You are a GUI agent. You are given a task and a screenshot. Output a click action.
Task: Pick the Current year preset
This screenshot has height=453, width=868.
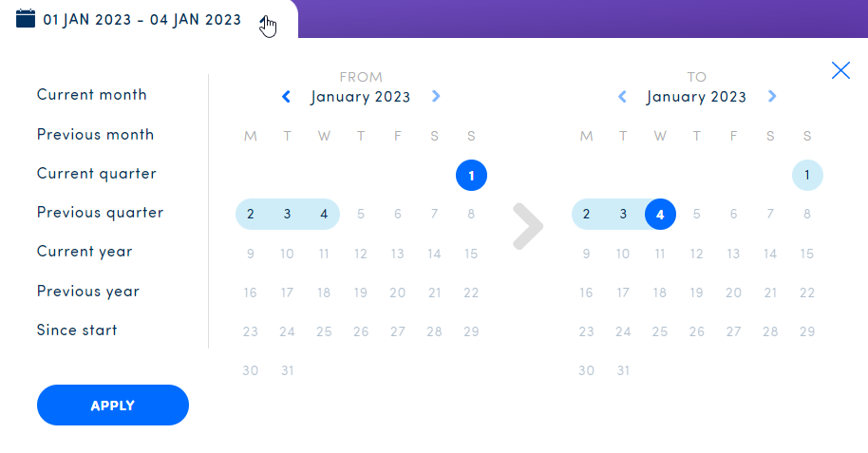(85, 252)
